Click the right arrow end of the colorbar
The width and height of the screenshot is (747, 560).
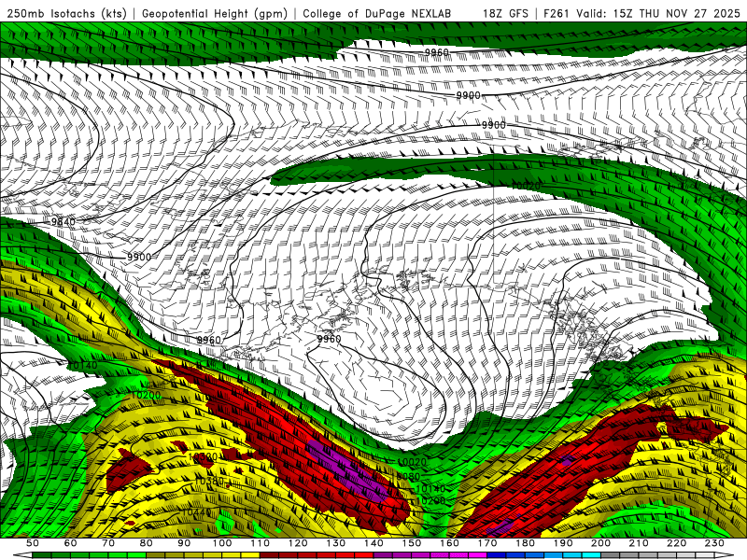tap(725, 555)
